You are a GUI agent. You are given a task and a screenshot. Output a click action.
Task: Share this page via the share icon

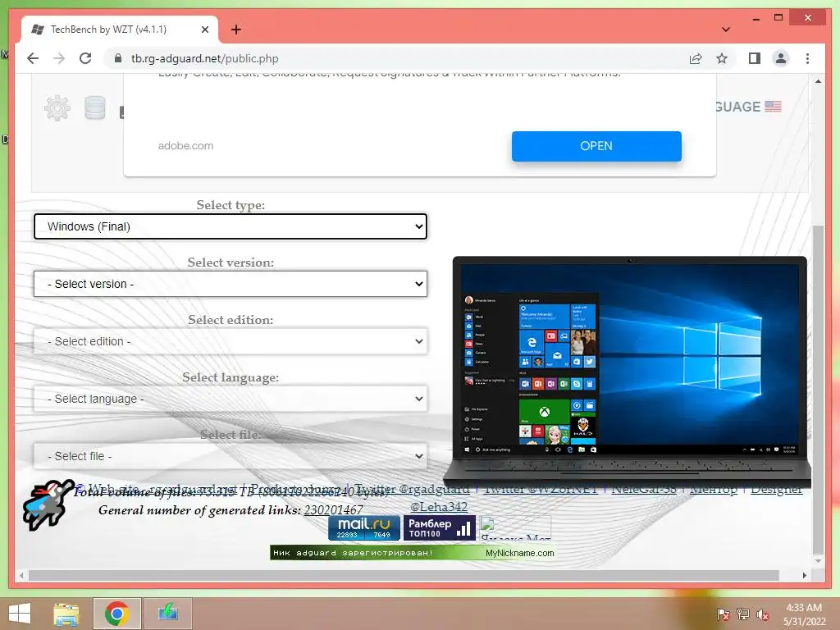click(x=696, y=58)
